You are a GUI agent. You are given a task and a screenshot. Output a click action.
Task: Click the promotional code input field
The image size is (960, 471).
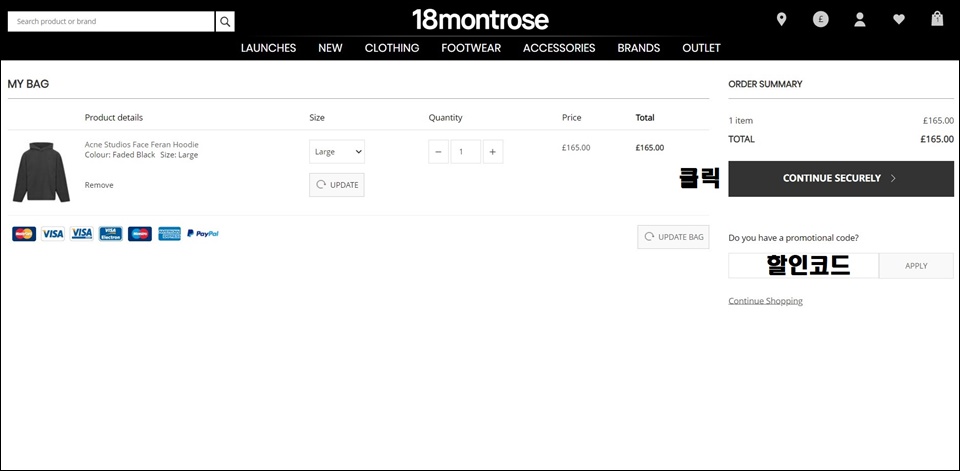coord(803,266)
